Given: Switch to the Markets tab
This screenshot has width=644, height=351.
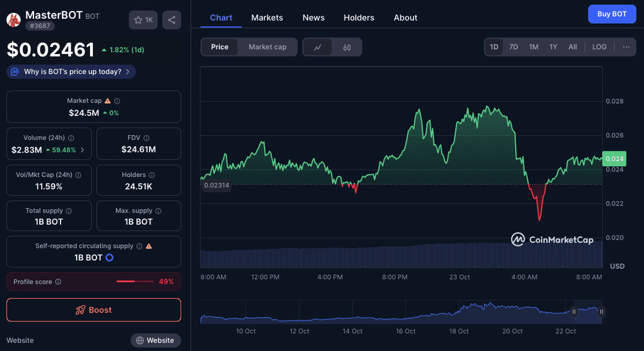Looking at the screenshot, I should click(267, 17).
